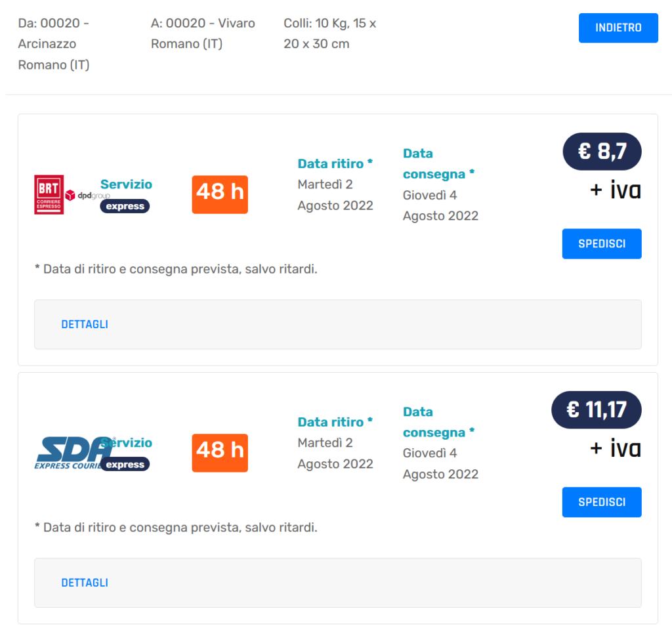Click the € 8,7 price badge
This screenshot has width=672, height=630.
click(602, 152)
